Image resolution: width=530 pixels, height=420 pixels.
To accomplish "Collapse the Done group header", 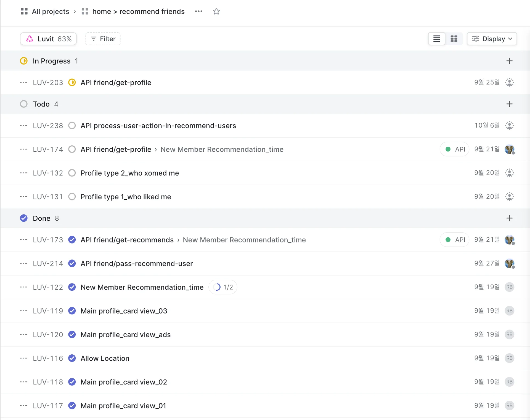I will pos(41,218).
